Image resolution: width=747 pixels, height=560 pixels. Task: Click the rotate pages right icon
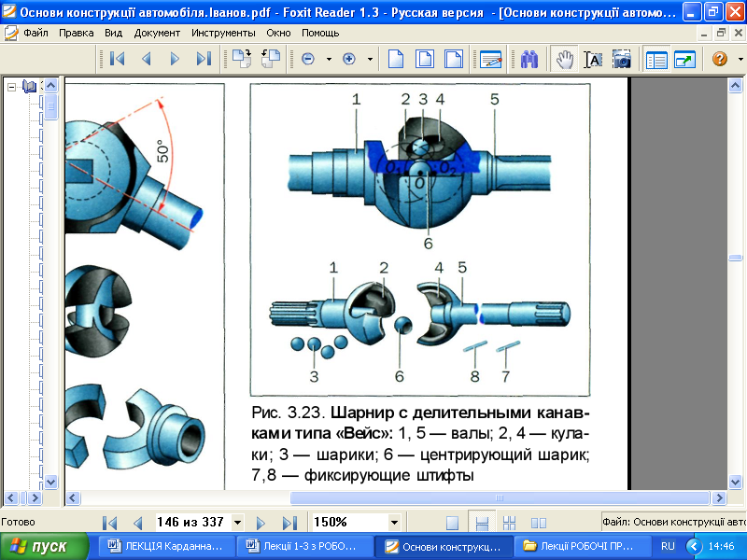coord(271,59)
